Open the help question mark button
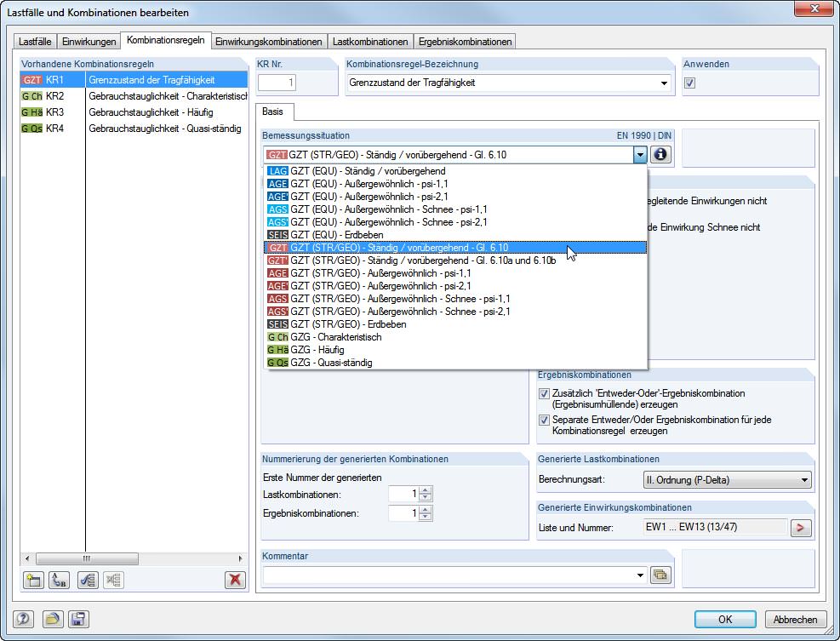840x641 pixels. (x=23, y=619)
